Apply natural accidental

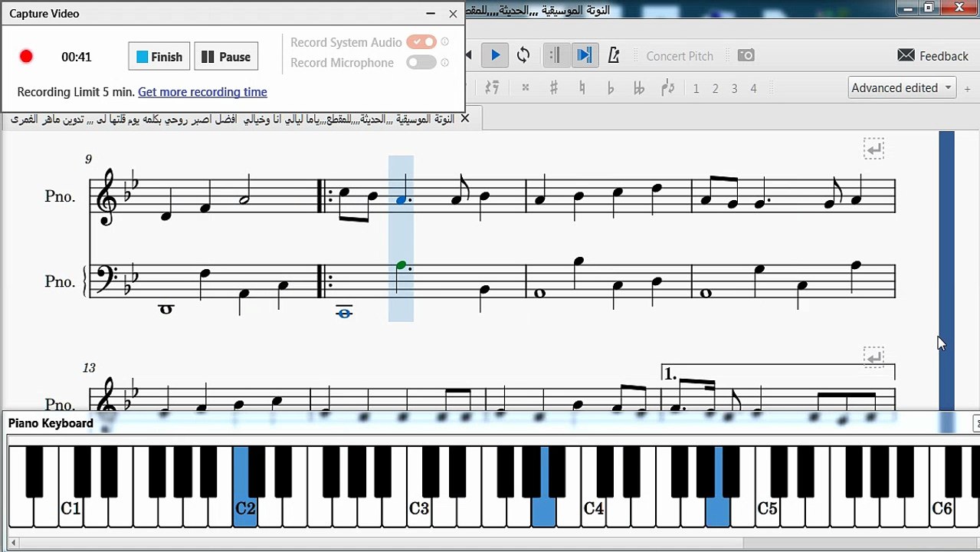[x=582, y=87]
